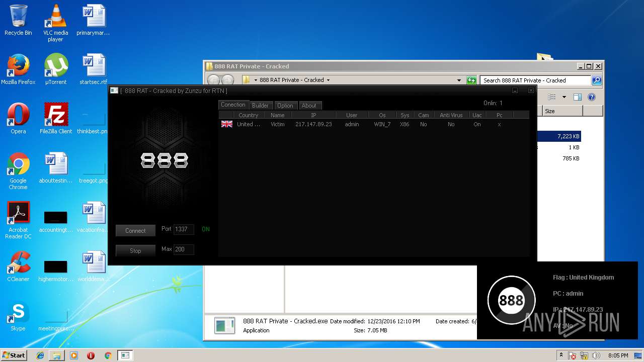Click Max input field showing 200
The image size is (644, 362).
[184, 249]
